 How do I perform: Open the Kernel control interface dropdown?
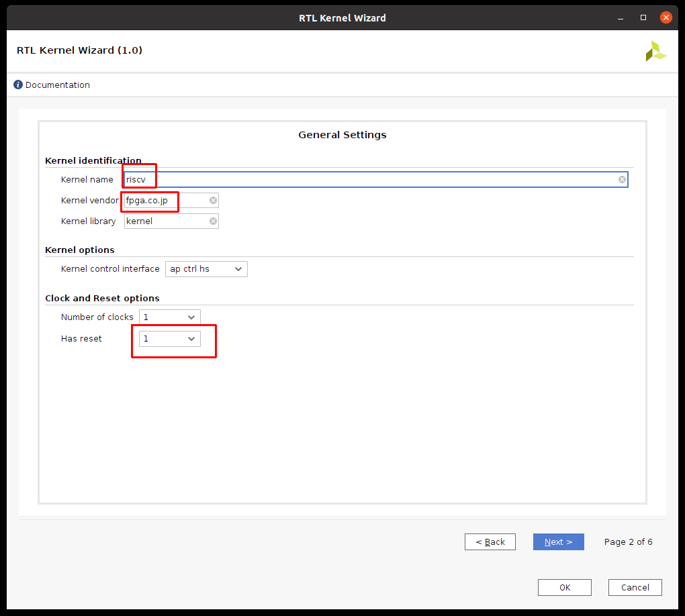206,269
